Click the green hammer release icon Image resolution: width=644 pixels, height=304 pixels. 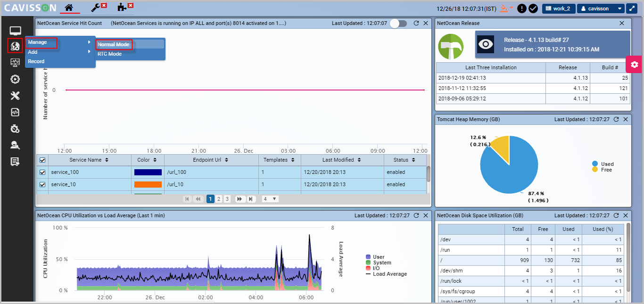[452, 46]
